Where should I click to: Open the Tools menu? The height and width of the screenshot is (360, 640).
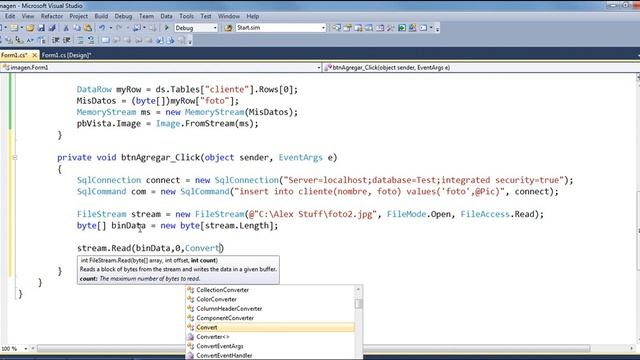[187, 16]
